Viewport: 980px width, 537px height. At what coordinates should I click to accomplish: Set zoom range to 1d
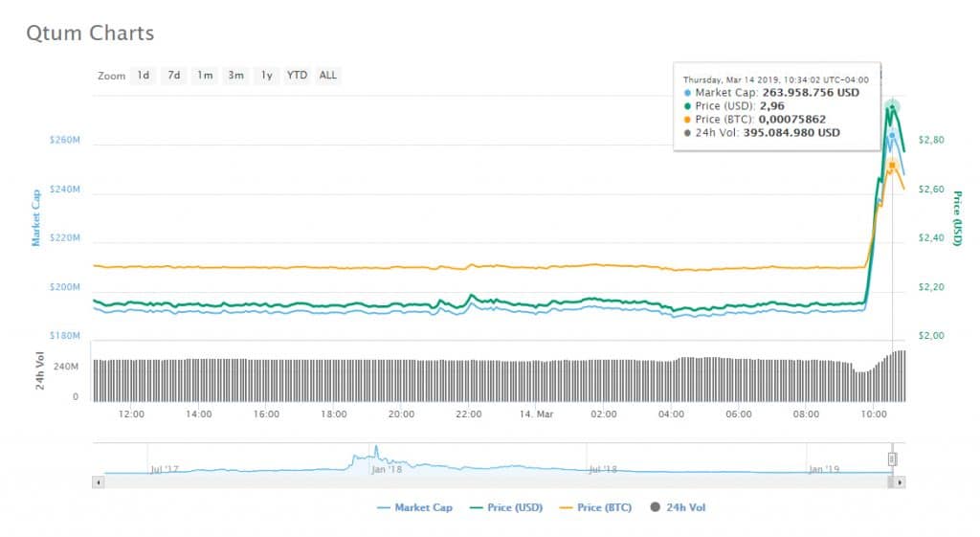pos(144,75)
